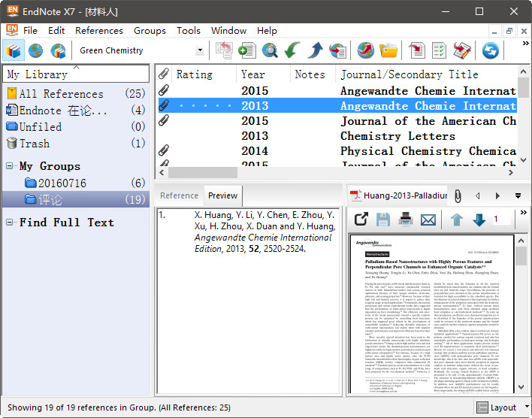Click Email PDF envelope icon
The height and width of the screenshot is (418, 532).
[x=428, y=220]
